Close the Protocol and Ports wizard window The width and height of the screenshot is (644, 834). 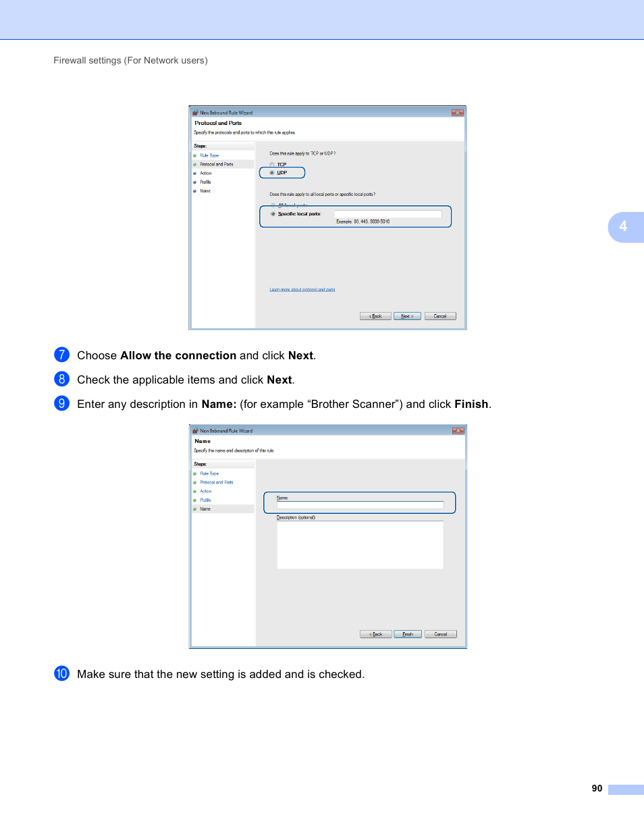457,113
